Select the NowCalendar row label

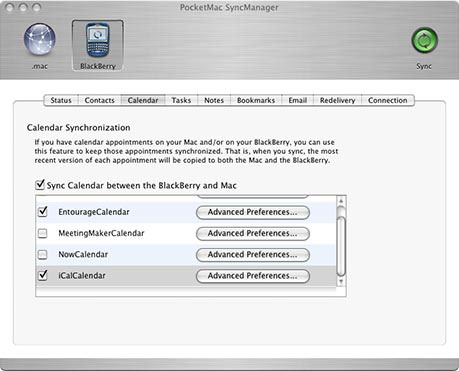83,254
